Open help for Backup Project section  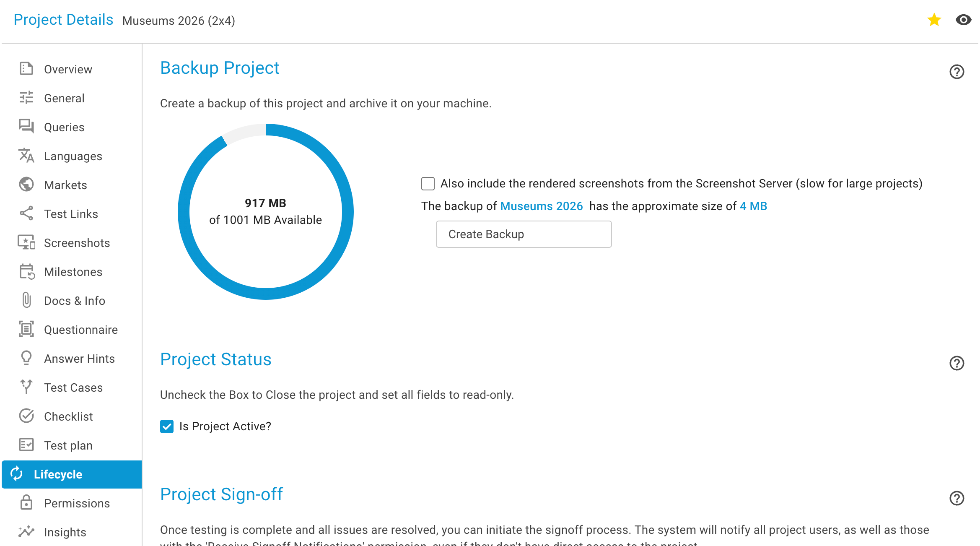957,72
